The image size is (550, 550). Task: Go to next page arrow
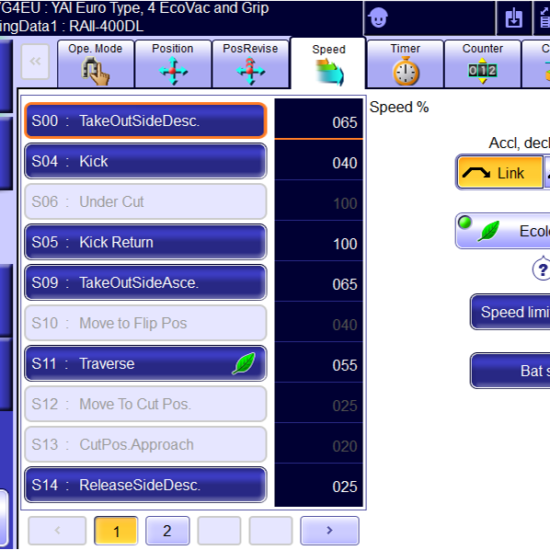(x=329, y=530)
